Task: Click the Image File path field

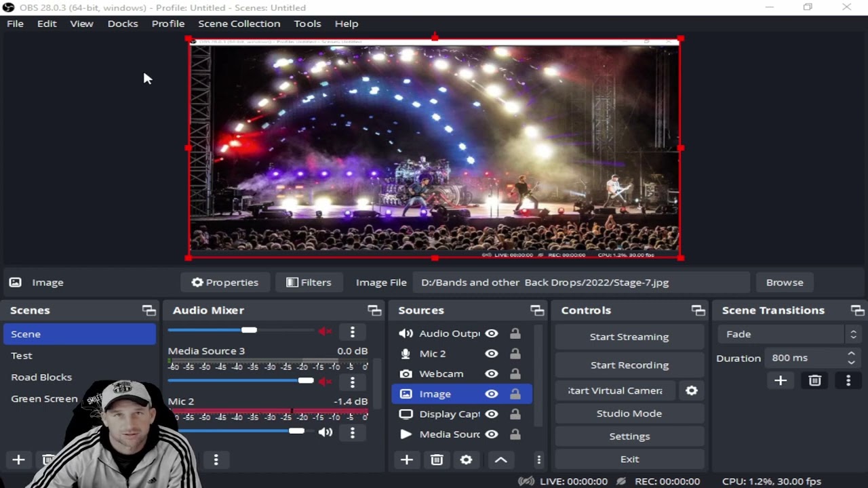Action: pyautogui.click(x=582, y=283)
